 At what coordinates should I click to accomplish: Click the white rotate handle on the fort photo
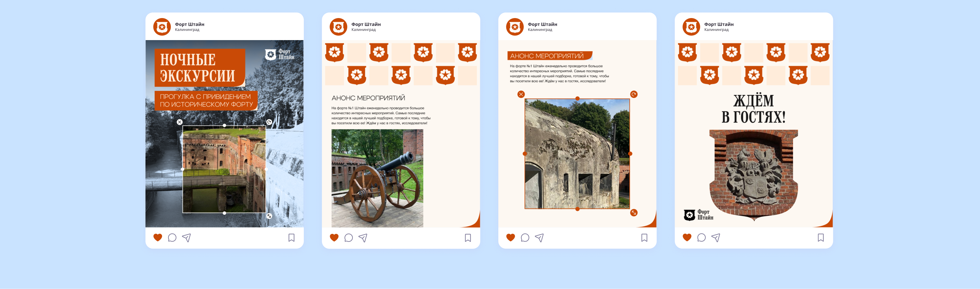click(x=269, y=122)
